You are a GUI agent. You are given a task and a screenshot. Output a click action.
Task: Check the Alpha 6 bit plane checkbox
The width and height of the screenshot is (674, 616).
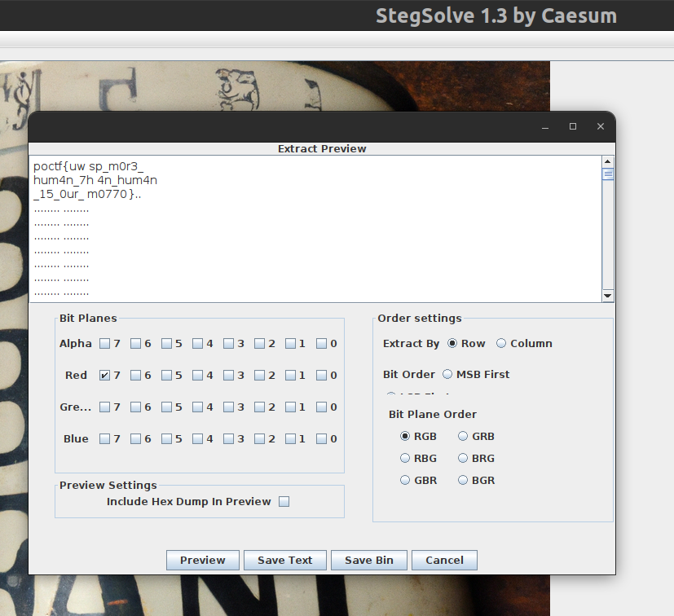pyautogui.click(x=135, y=344)
